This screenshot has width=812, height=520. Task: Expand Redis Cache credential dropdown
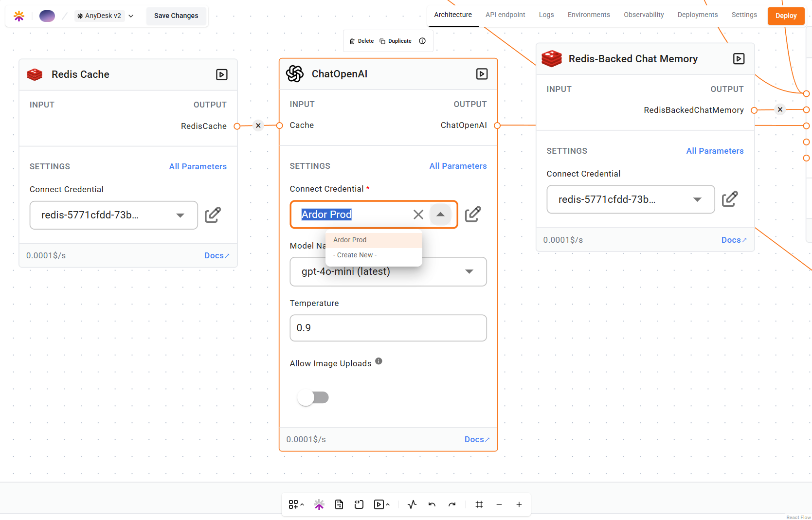[x=180, y=215]
